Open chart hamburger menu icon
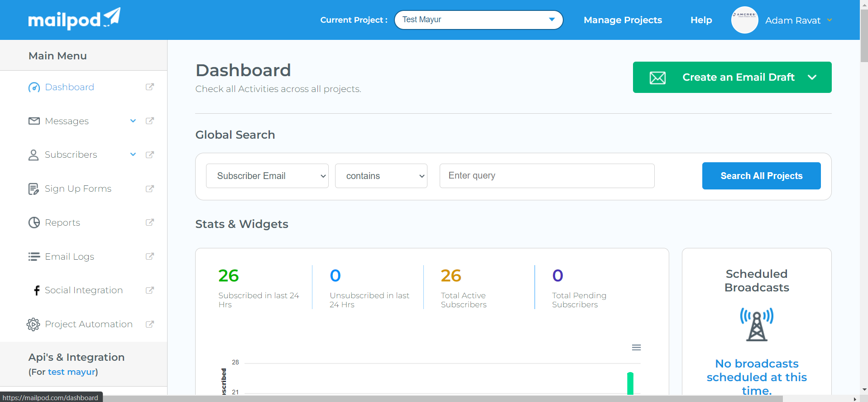The height and width of the screenshot is (402, 868). 636,348
